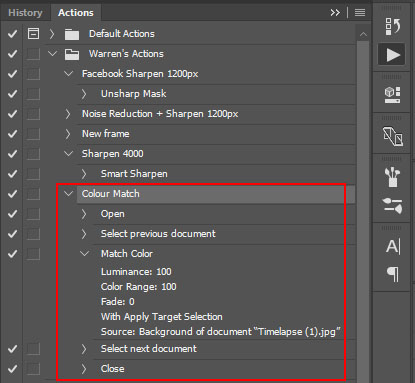Image resolution: width=415 pixels, height=383 pixels.
Task: Select the Match Color step
Action: pos(127,254)
